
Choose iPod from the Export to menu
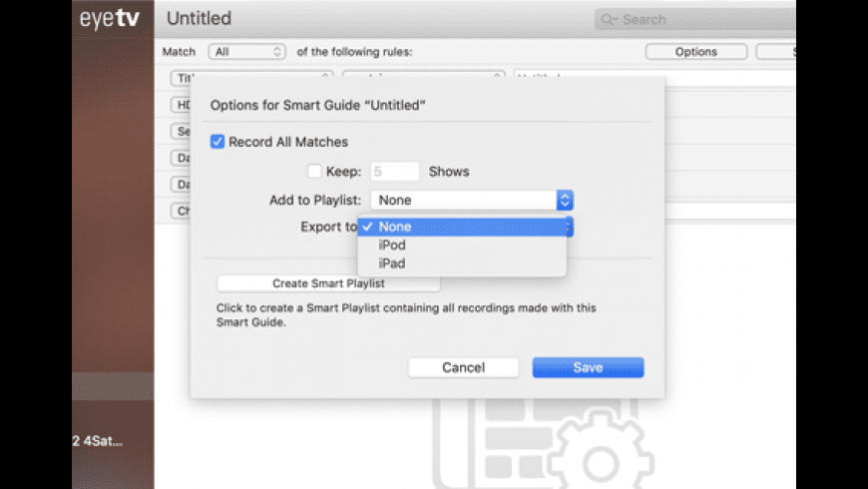392,245
